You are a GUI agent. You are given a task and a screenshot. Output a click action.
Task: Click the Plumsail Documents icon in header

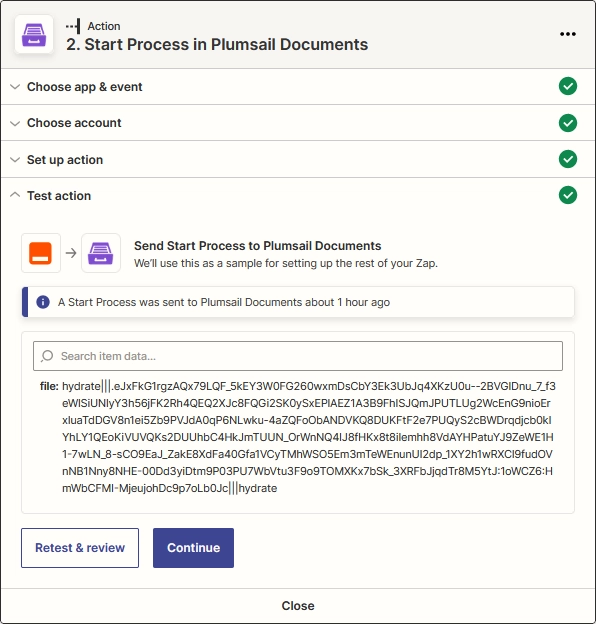coord(34,34)
